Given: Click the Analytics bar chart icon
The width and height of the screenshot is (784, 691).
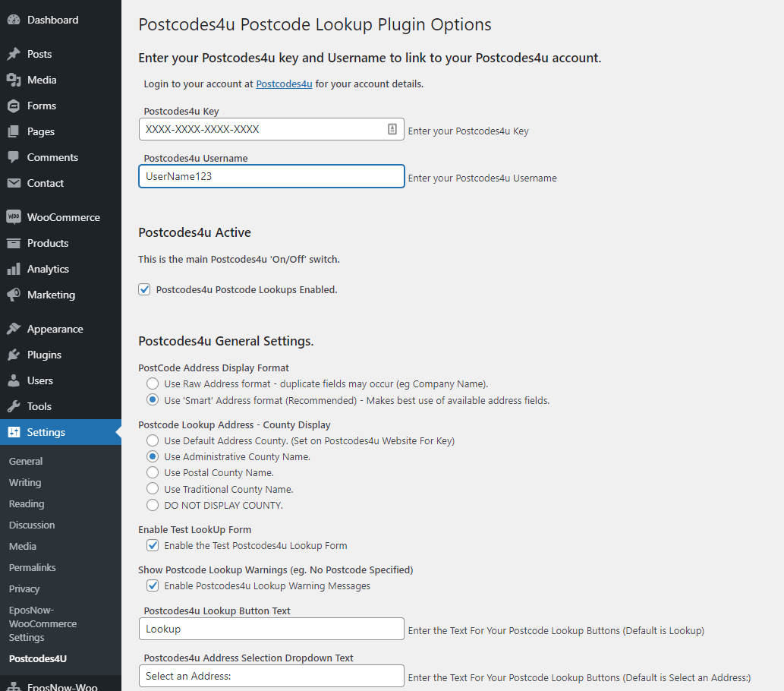Looking at the screenshot, I should [x=14, y=270].
